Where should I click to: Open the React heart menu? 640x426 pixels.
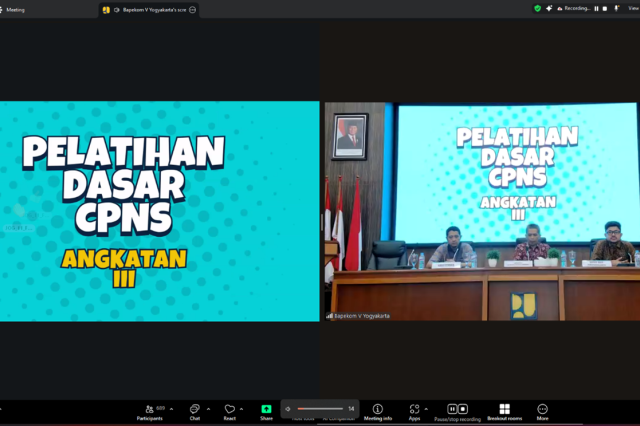click(x=230, y=412)
